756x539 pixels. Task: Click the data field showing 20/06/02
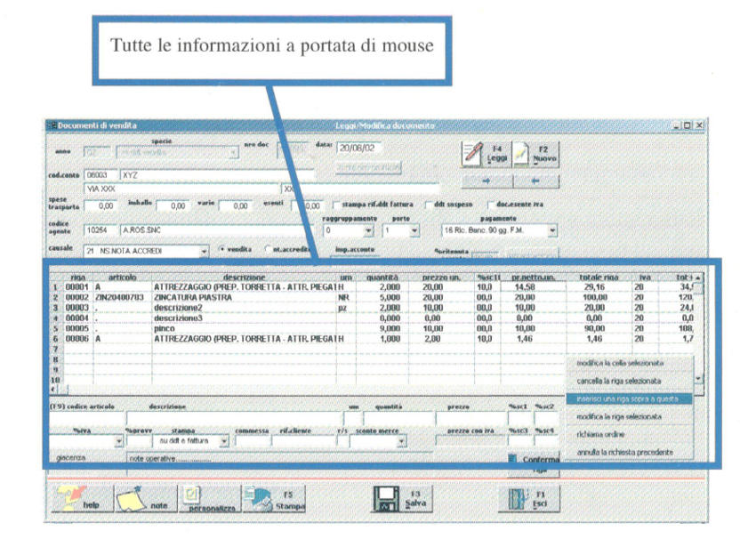point(360,149)
